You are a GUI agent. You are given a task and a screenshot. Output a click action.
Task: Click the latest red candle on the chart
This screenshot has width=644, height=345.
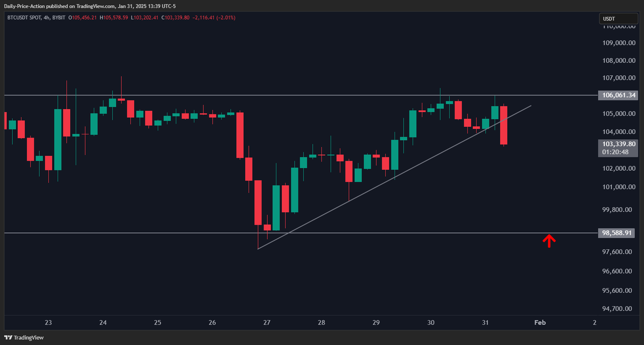pos(504,125)
